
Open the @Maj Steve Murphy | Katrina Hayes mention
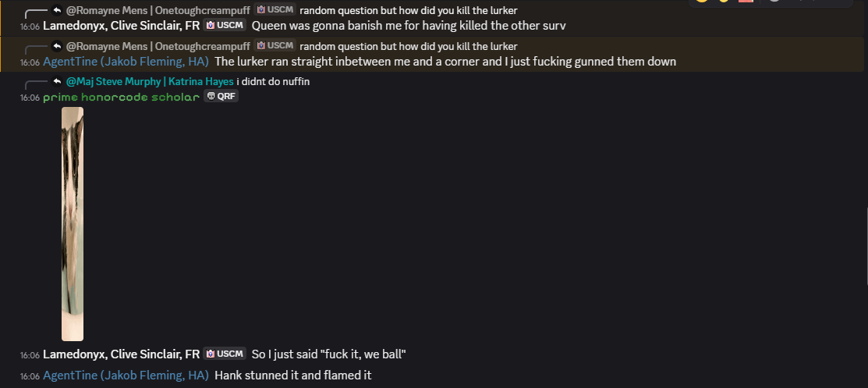click(x=150, y=82)
